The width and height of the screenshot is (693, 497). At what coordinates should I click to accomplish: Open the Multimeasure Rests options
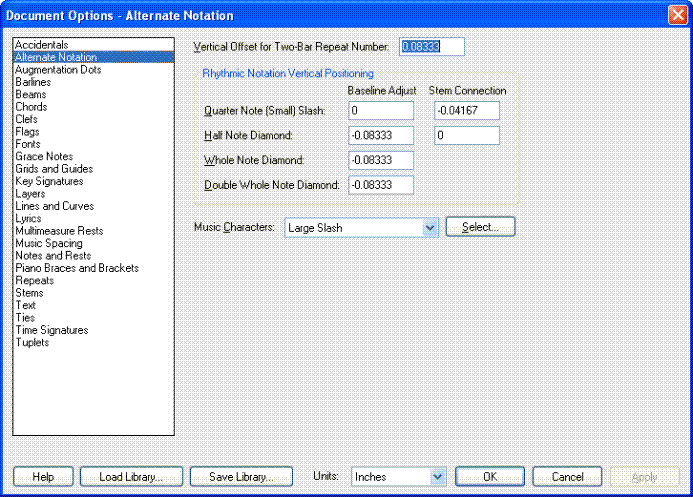(59, 231)
